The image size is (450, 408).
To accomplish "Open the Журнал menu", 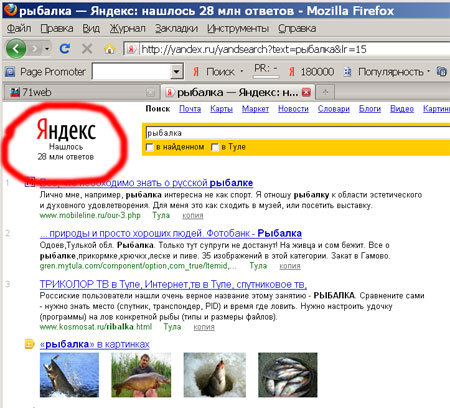I will pos(128,28).
